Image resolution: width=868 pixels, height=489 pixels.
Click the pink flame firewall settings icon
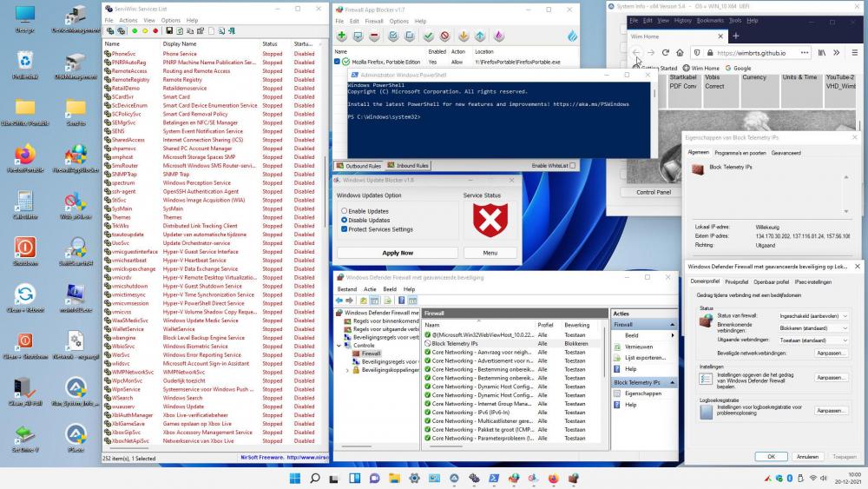pos(499,36)
